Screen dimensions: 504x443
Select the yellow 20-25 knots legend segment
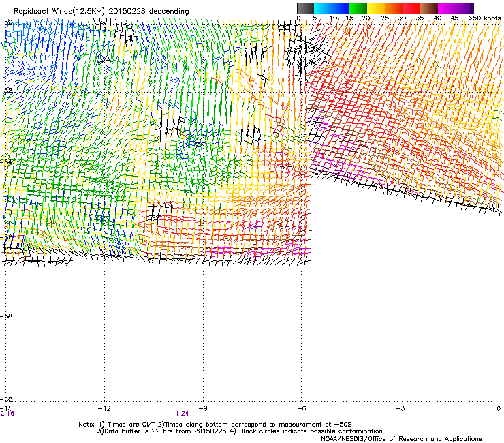(376, 8)
